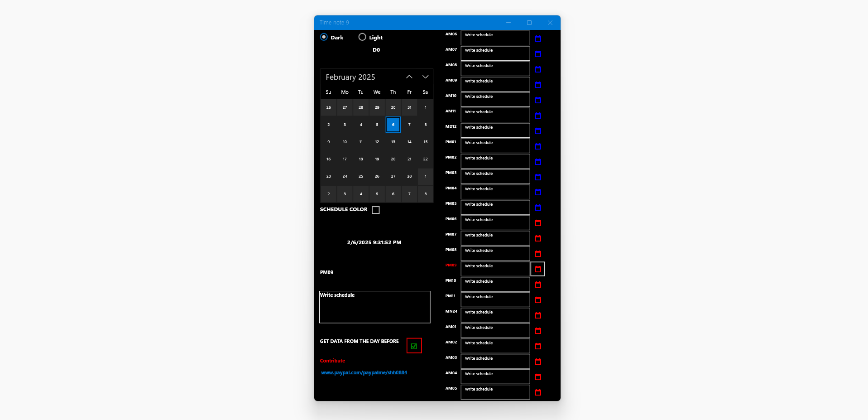Open the paypal.com contribute link
The width and height of the screenshot is (868, 420).
364,372
